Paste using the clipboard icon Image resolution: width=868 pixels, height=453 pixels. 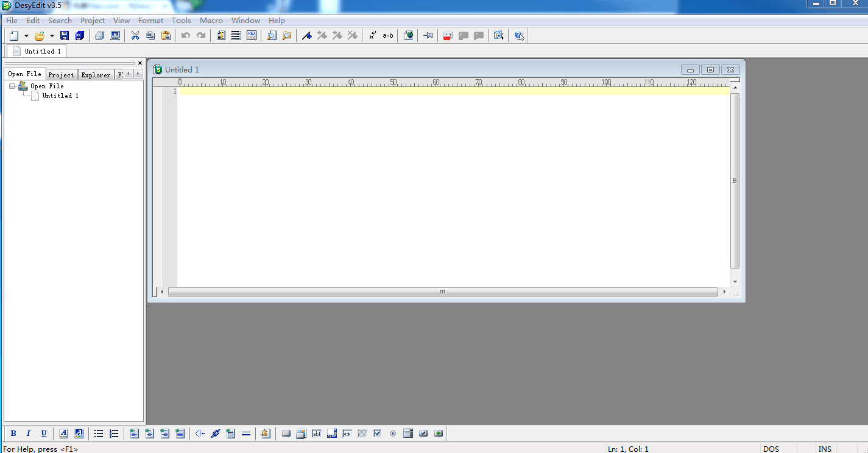(166, 36)
